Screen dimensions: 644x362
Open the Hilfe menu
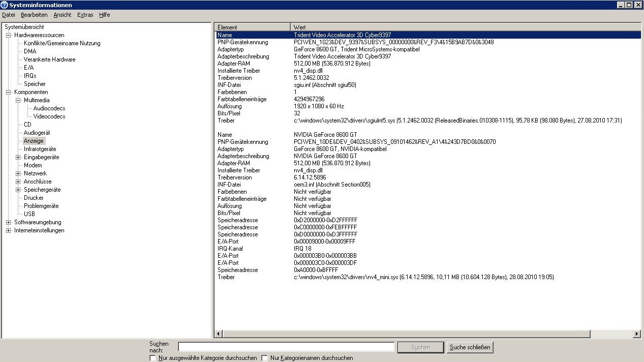click(105, 15)
